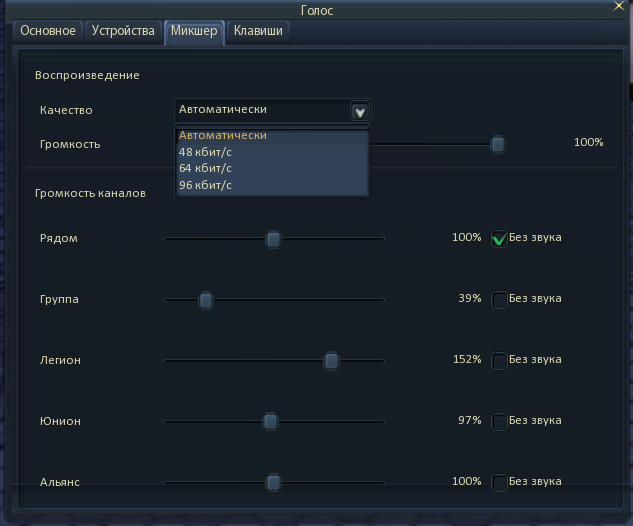Viewport: 633px width, 526px height.
Task: Switch to the Устройства tab
Action: [x=123, y=31]
